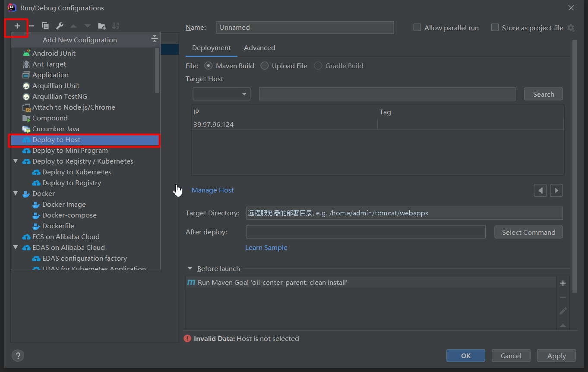
Task: Click the Select Command button
Action: [x=528, y=232]
